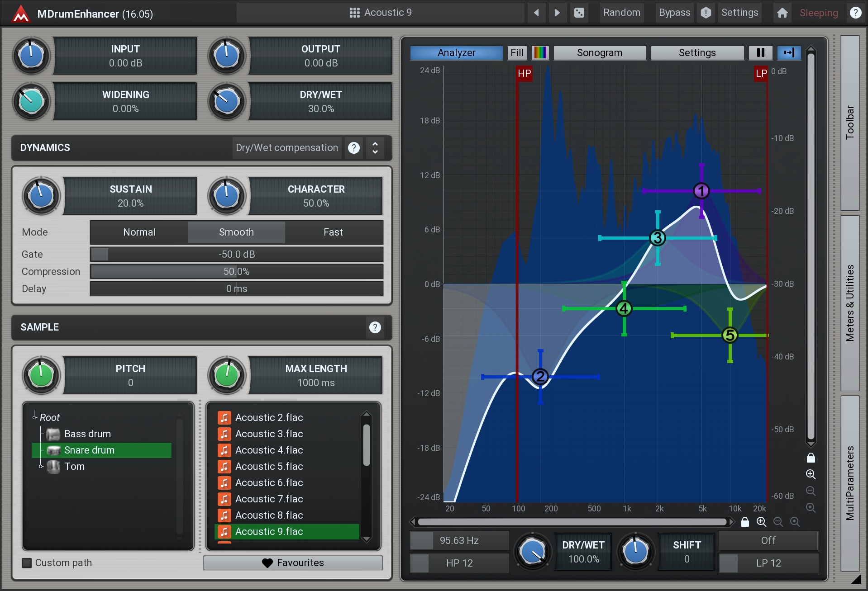This screenshot has height=591, width=868.
Task: Open the Dry/Wet compensation selector
Action: click(287, 148)
